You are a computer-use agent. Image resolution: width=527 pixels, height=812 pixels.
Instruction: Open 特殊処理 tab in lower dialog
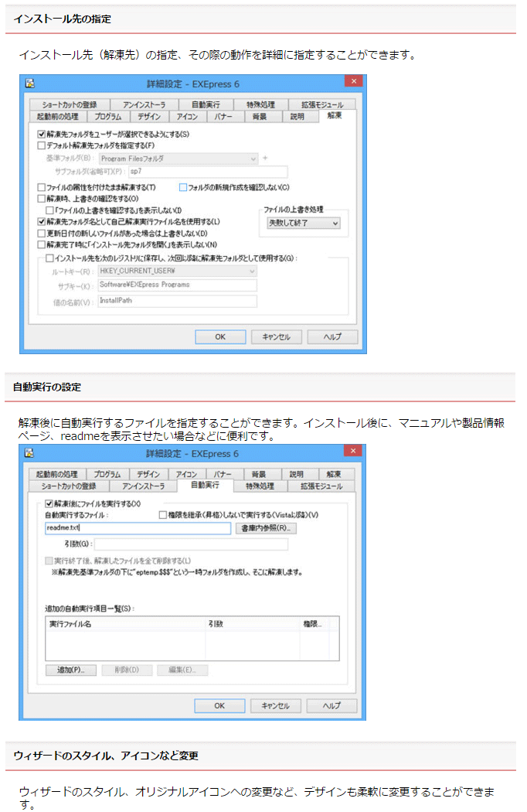point(260,486)
